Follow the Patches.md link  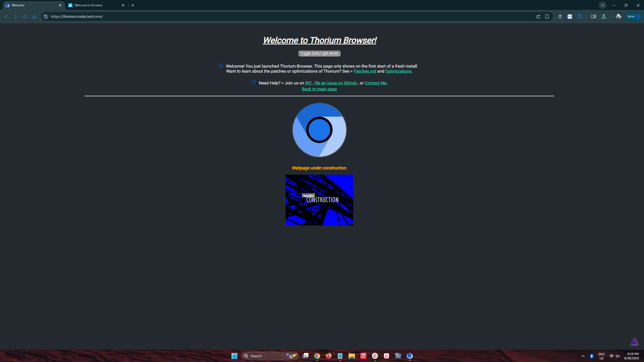365,71
